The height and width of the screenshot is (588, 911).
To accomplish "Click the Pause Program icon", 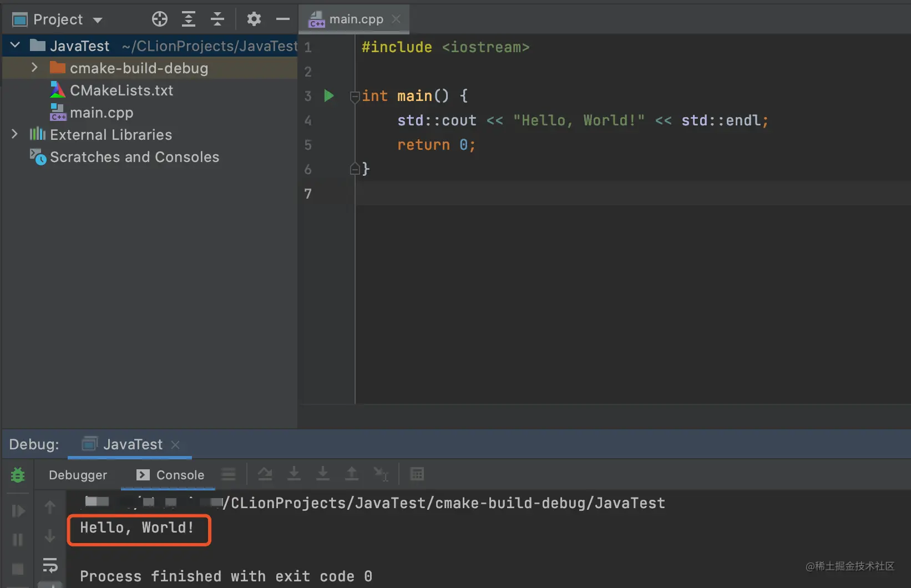I will 18,540.
